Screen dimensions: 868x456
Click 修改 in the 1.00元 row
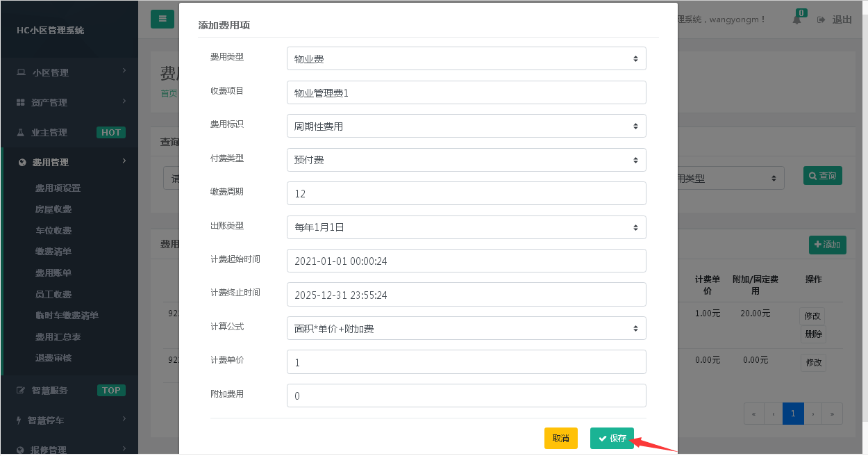[812, 316]
